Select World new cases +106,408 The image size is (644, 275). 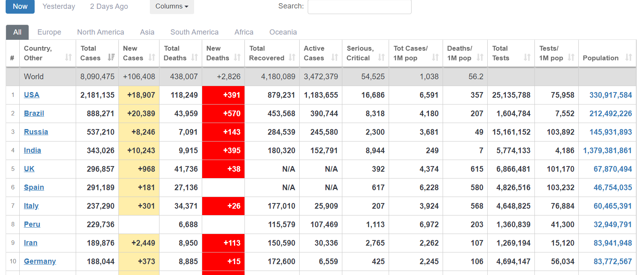tap(139, 76)
